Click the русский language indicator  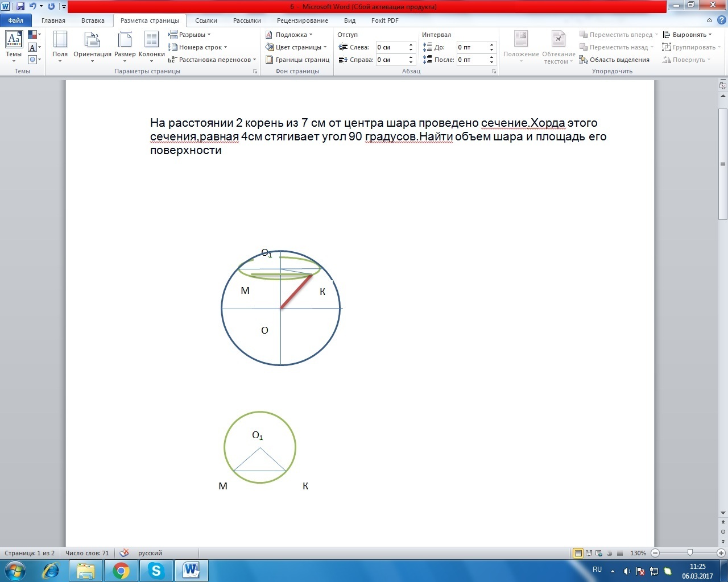pos(150,553)
